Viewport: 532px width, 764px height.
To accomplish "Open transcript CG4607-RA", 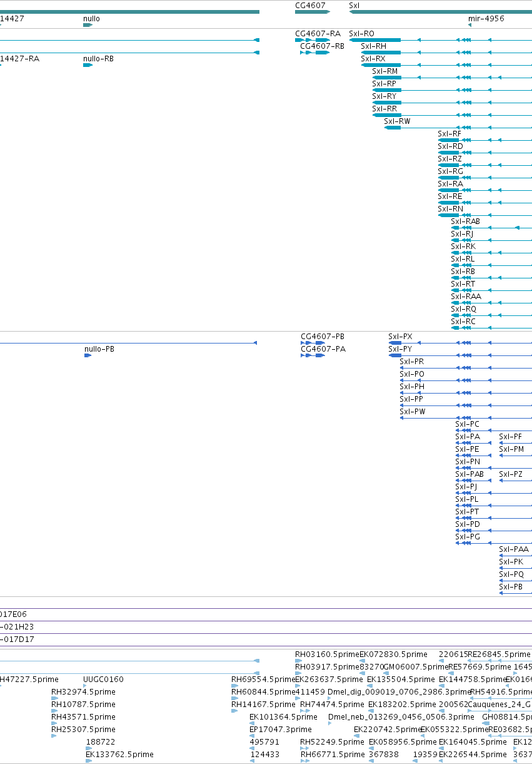I will pyautogui.click(x=318, y=34).
